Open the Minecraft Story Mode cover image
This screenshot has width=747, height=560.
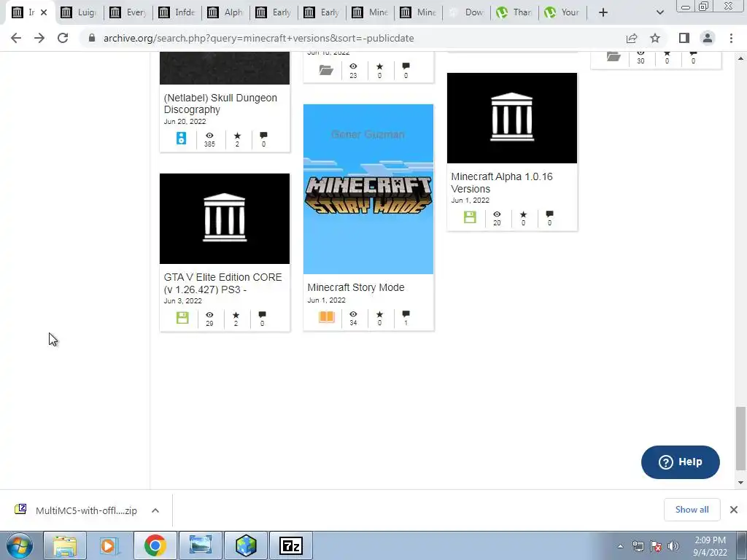[x=368, y=189]
